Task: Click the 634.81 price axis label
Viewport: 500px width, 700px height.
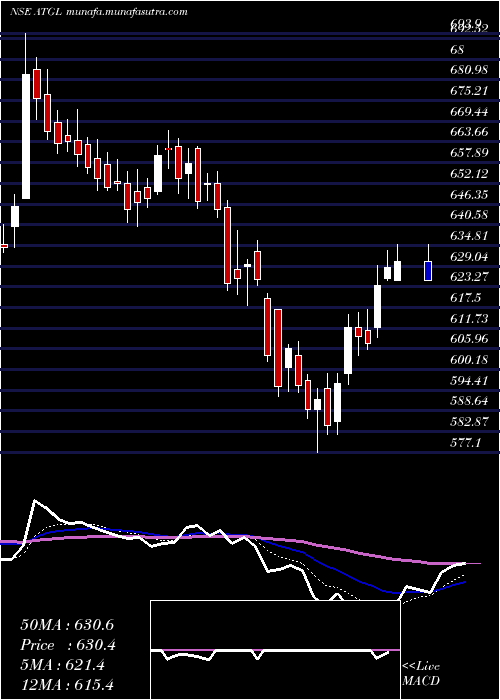Action: (x=469, y=236)
